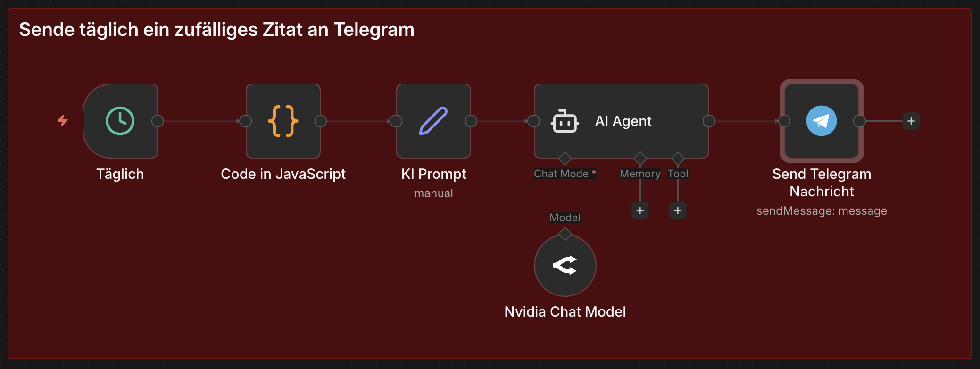Viewport: 980px width, 369px height.
Task: Click the Memory connector diamond on AI Agent
Action: pyautogui.click(x=640, y=158)
